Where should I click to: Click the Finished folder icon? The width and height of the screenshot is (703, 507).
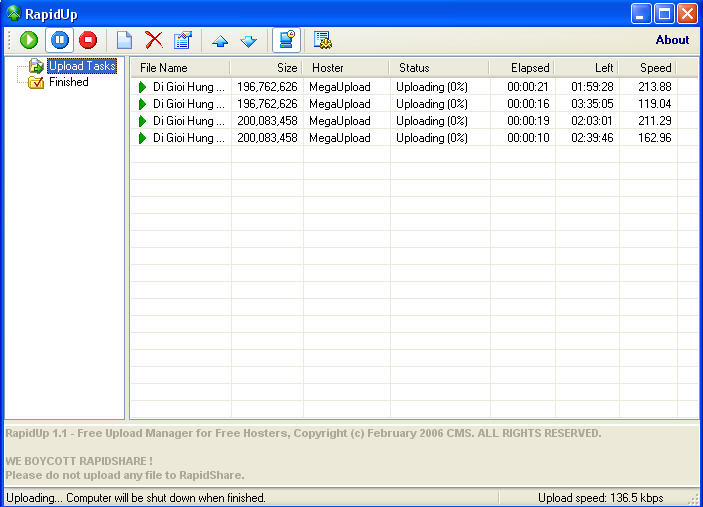[x=36, y=82]
